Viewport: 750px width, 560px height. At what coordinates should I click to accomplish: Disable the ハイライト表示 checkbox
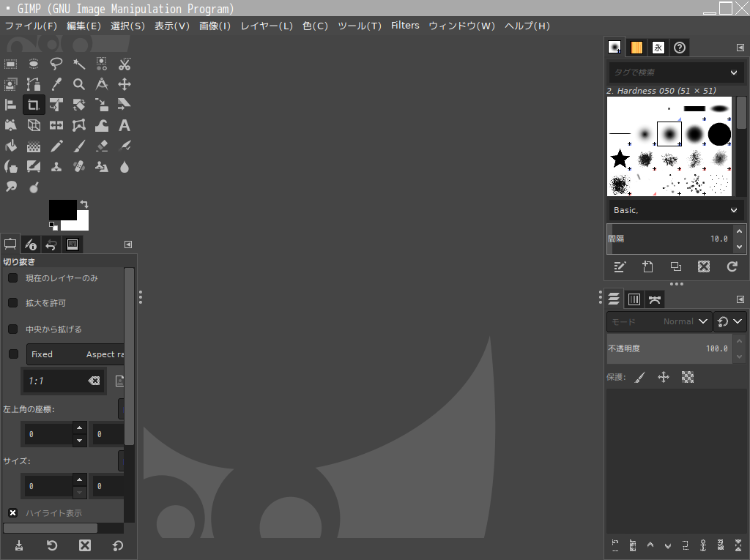(13, 512)
